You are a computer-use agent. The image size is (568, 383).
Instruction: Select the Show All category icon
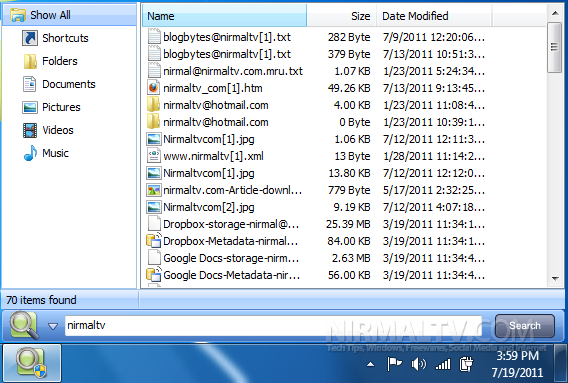pyautogui.click(x=18, y=15)
